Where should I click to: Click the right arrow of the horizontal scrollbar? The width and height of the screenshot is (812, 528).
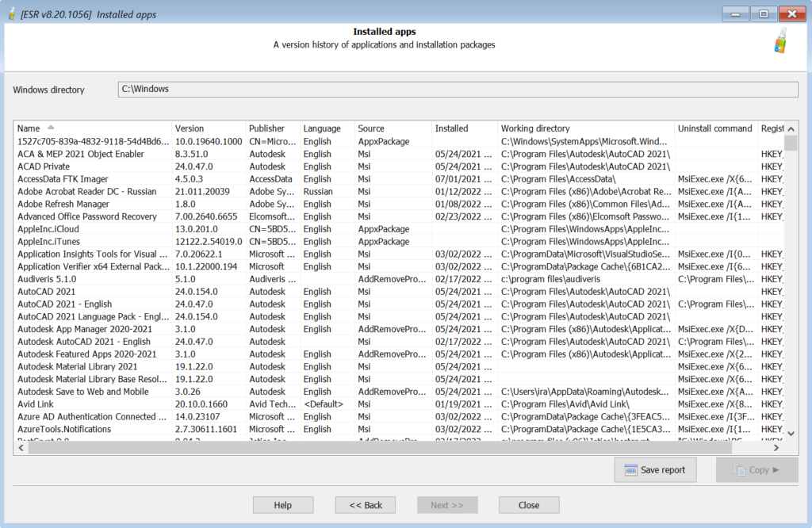pos(777,447)
